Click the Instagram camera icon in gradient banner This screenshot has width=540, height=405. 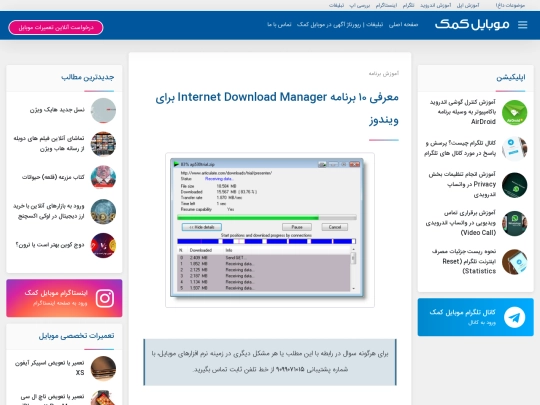pos(105,298)
